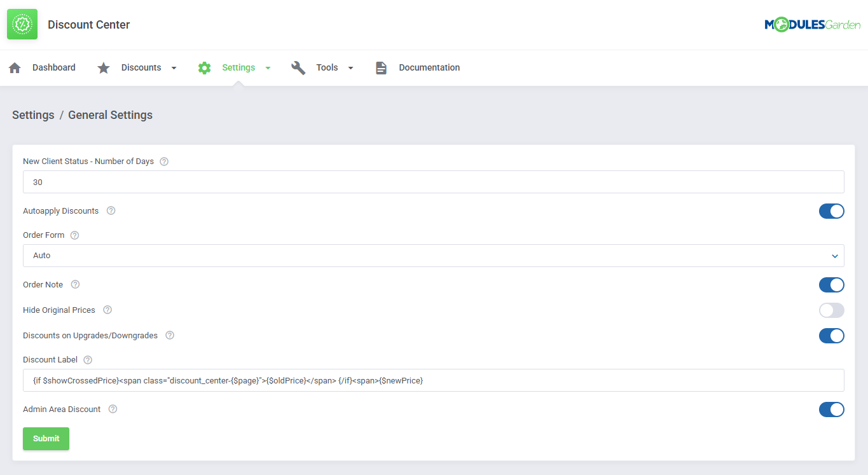
Task: Click the Discounts star icon
Action: click(104, 68)
